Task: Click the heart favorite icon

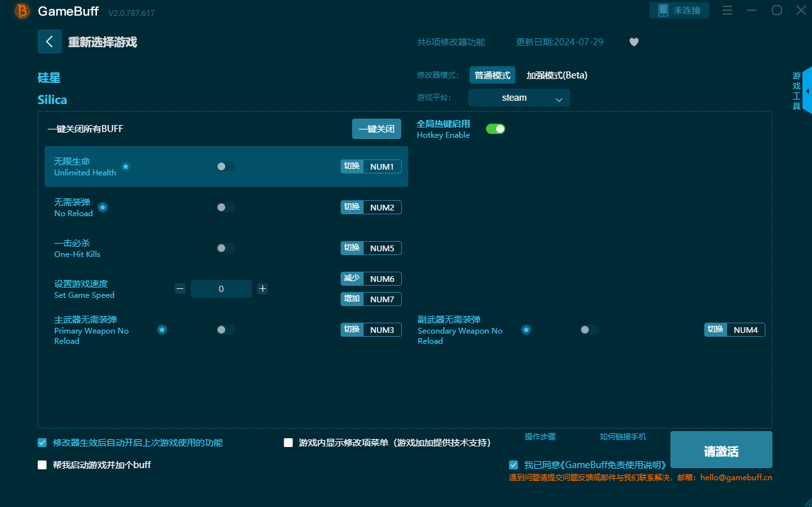Action: [633, 42]
